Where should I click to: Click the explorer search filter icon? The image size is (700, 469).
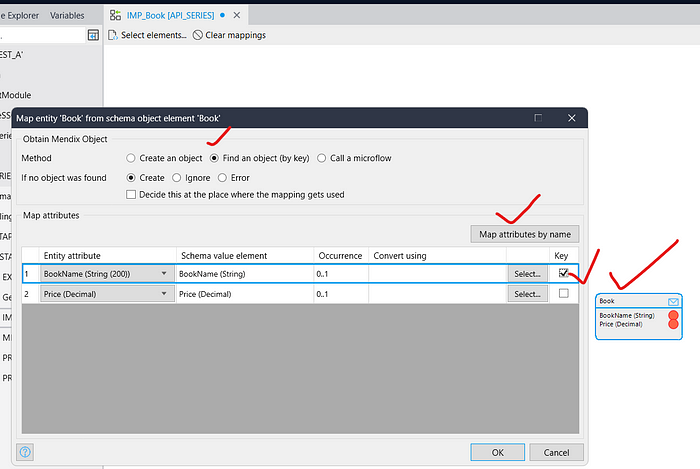pyautogui.click(x=93, y=35)
